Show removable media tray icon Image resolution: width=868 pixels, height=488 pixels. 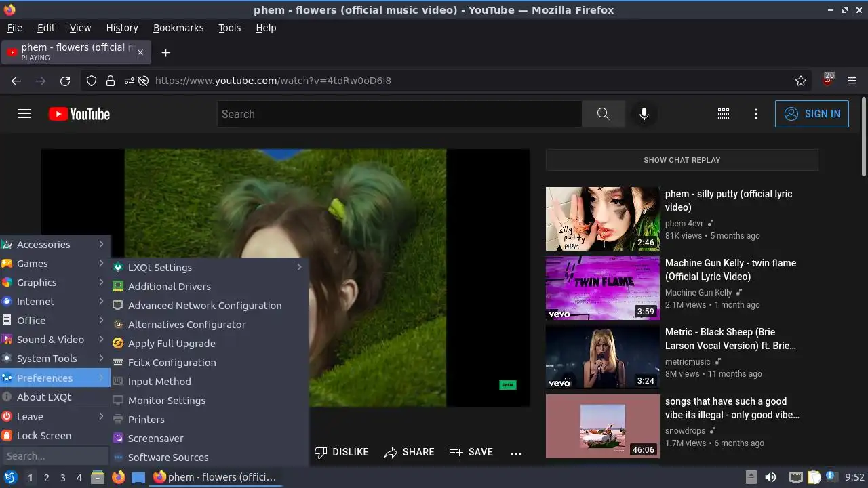[751, 477]
